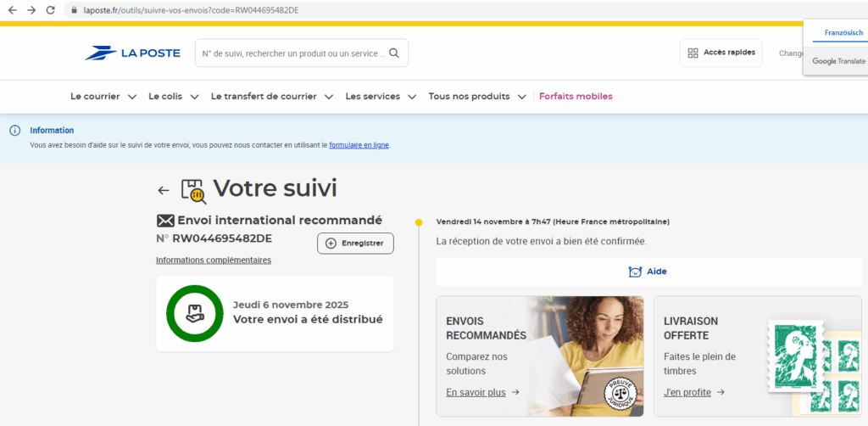The image size is (868, 426).
Task: Expand the Le colis menu
Action: coord(174,97)
